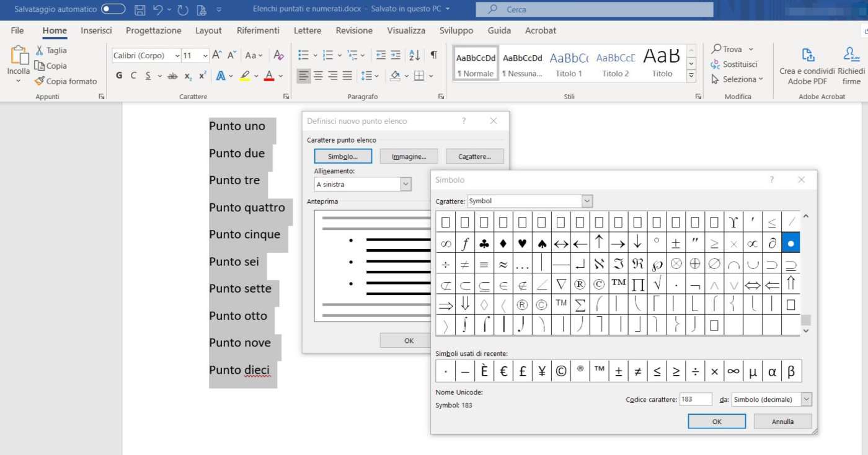The height and width of the screenshot is (455, 868).
Task: Click the strikethrough text icon
Action: [172, 76]
